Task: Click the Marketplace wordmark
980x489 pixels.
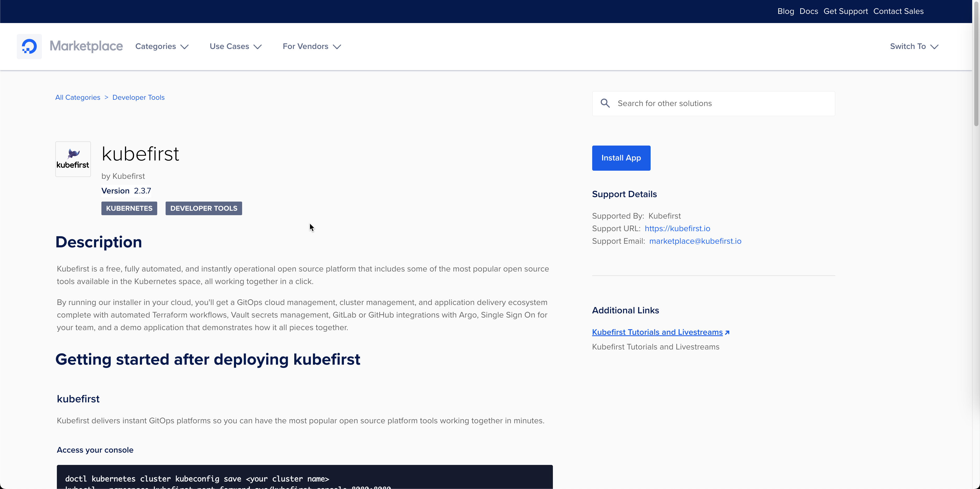Action: click(86, 46)
